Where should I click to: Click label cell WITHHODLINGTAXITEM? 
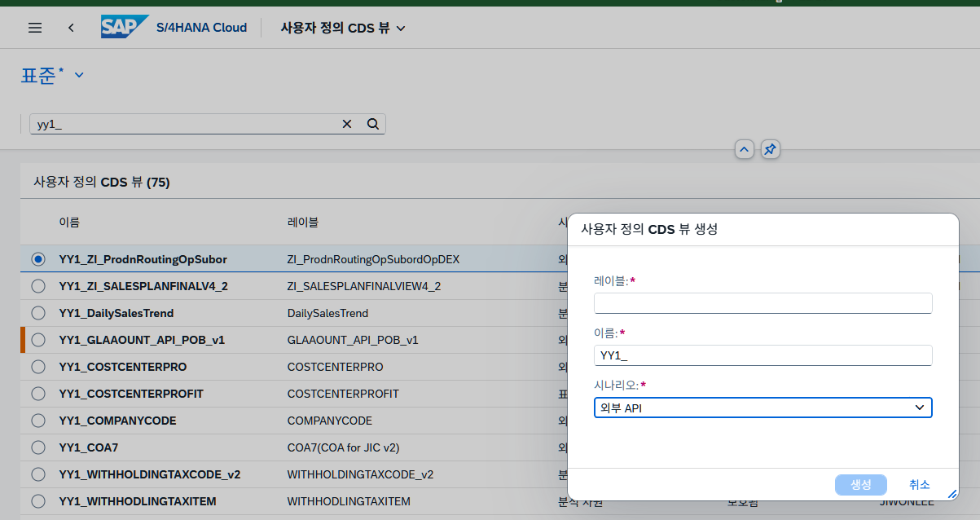click(349, 501)
